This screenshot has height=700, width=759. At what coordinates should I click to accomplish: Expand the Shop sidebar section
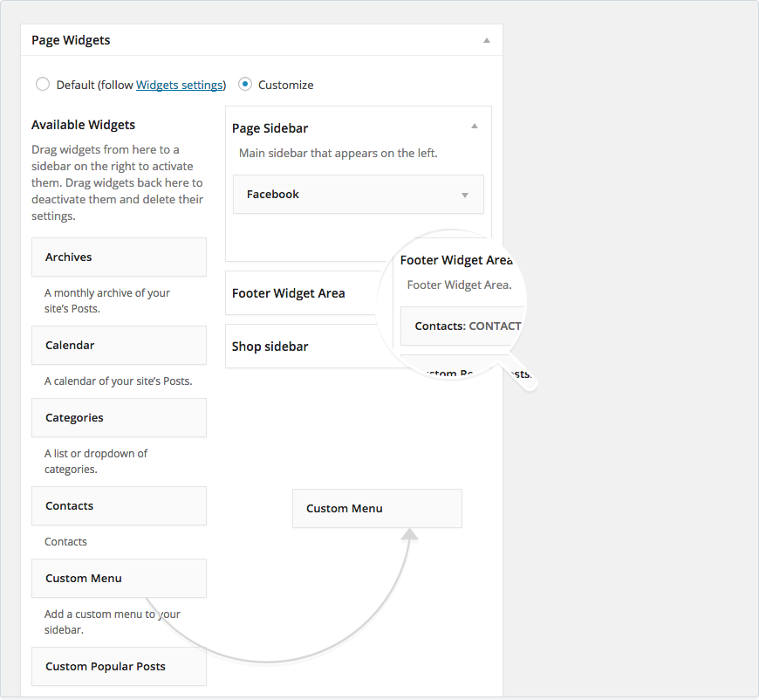coord(270,347)
